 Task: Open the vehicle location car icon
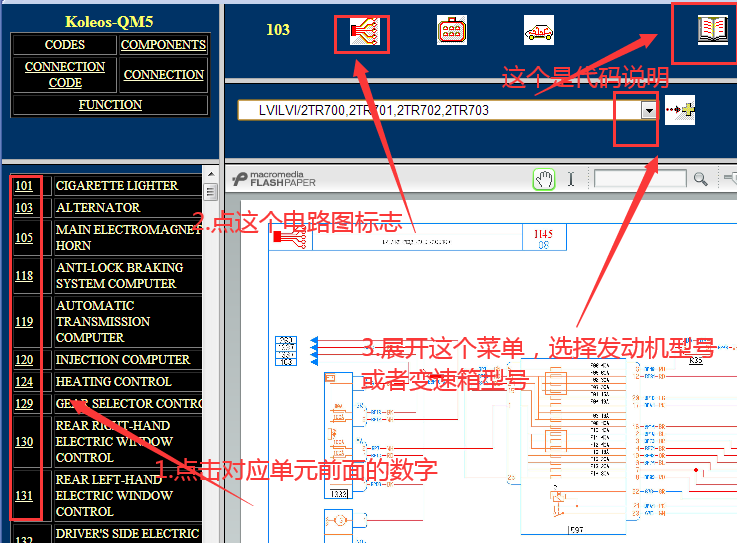click(x=539, y=30)
